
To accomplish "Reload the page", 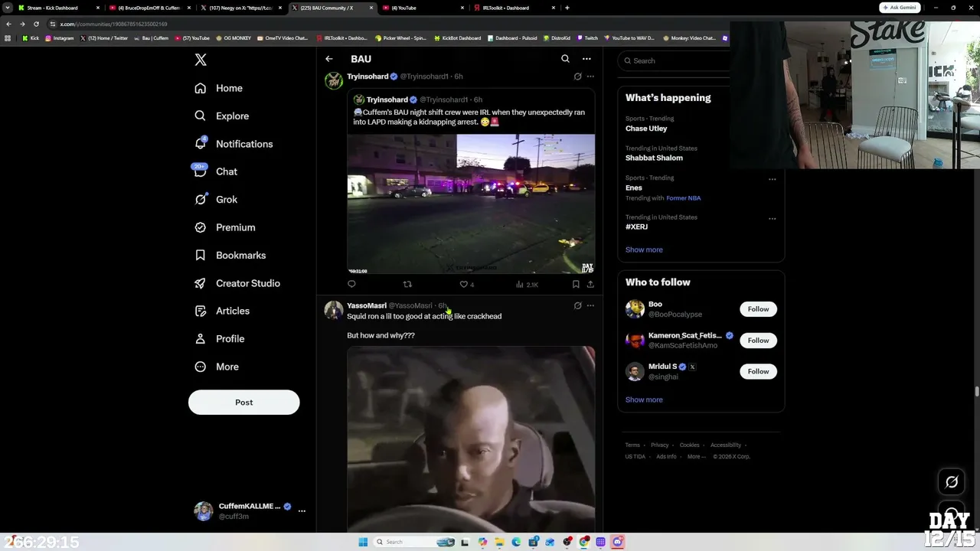I will click(36, 24).
